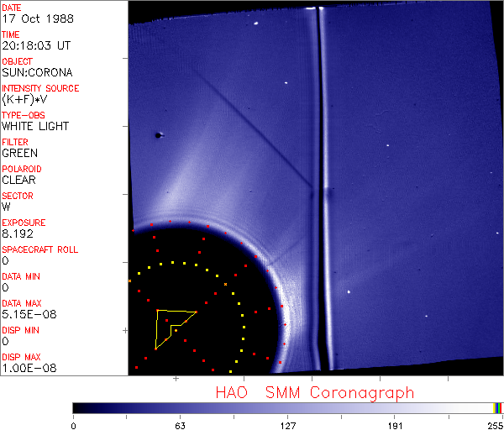Click the 255 tick label under color bar
This screenshot has width=504, height=430.
click(x=494, y=425)
